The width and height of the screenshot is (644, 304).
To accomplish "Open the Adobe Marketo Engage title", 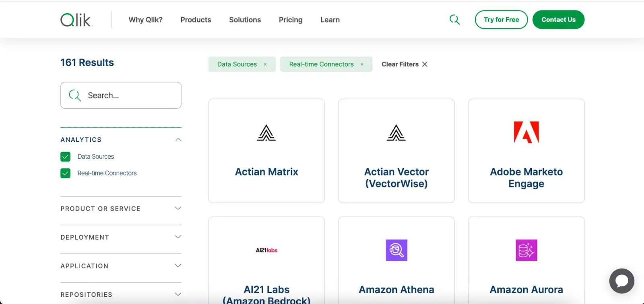I will coord(526,178).
